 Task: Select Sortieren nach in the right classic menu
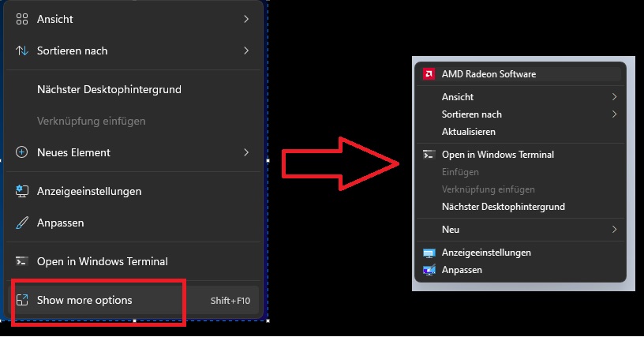[520, 114]
